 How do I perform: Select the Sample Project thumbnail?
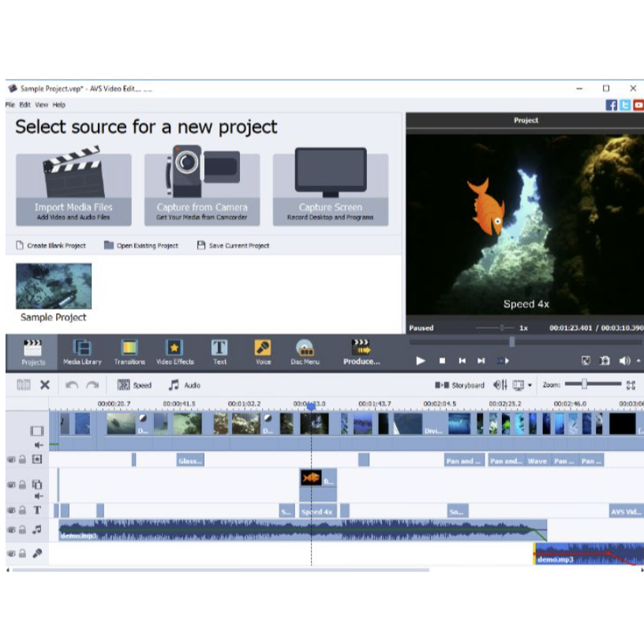pos(54,287)
